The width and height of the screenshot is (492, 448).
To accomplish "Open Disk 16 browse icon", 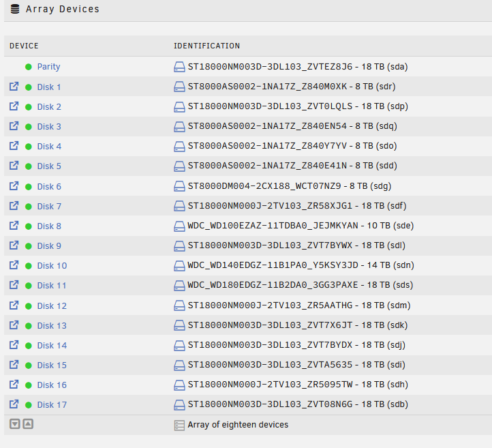I will point(14,385).
